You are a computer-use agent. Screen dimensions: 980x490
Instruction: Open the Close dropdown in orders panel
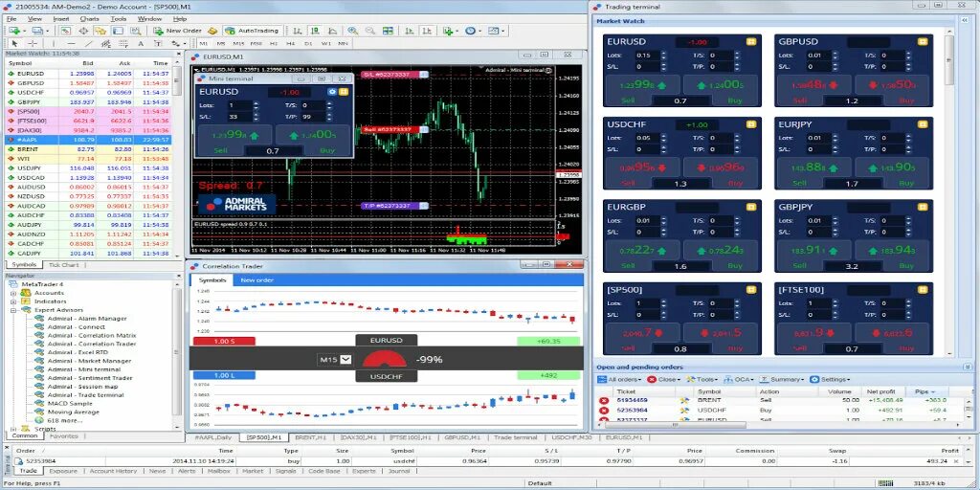pos(664,379)
